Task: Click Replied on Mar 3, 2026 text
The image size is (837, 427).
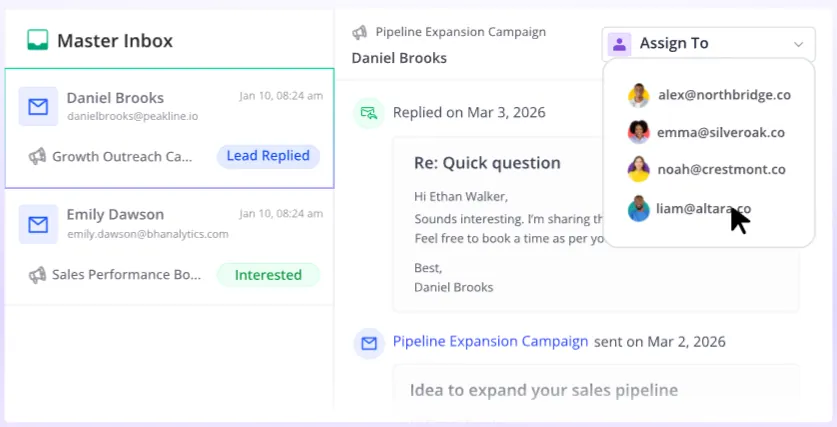Action: point(469,113)
